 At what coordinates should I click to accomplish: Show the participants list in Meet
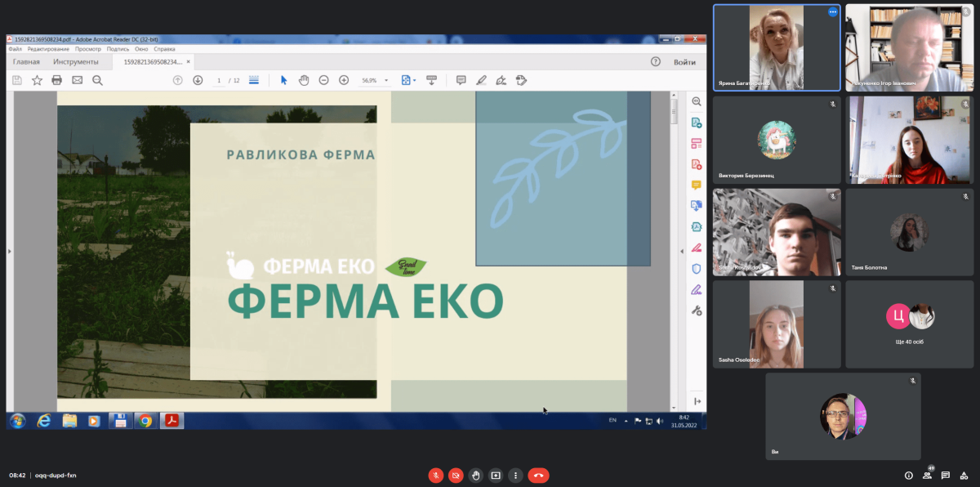(x=927, y=475)
